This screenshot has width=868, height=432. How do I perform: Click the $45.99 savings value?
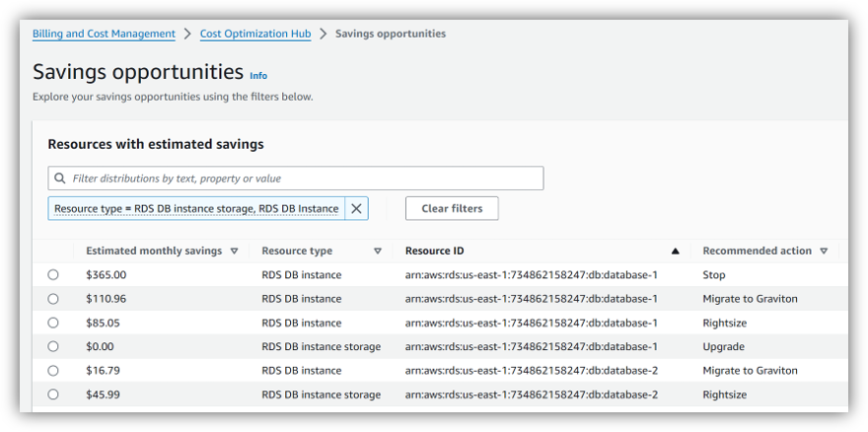click(x=103, y=395)
